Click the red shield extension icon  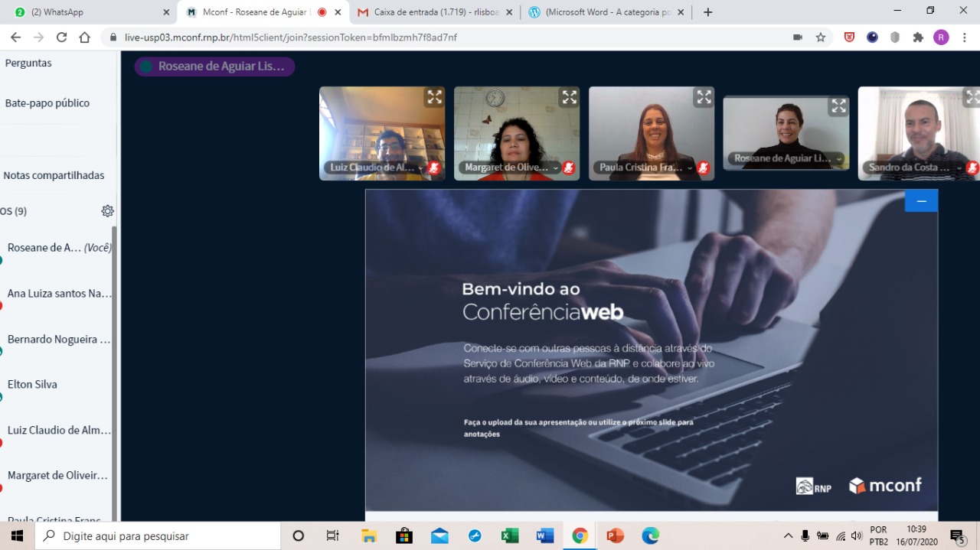(x=849, y=37)
